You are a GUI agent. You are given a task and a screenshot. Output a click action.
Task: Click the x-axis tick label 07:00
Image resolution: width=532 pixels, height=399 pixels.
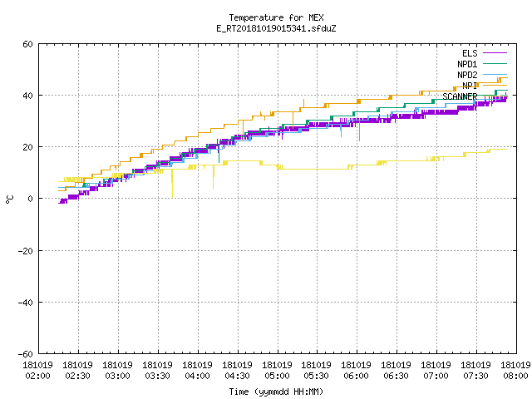pos(436,376)
